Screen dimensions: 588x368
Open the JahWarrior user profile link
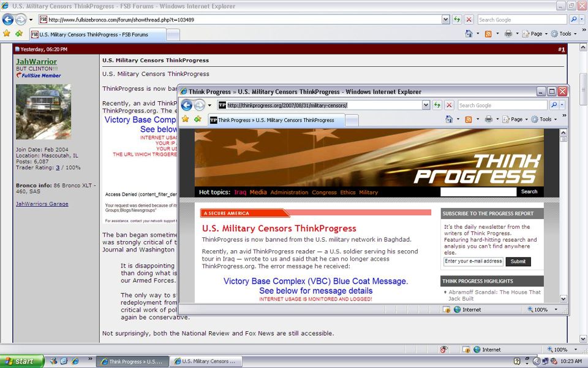coord(36,61)
